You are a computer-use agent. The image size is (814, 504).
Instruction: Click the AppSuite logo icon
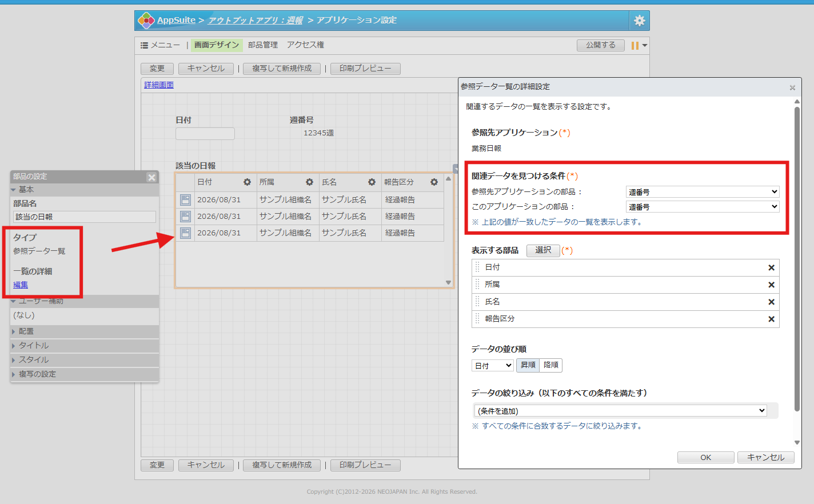(x=146, y=21)
